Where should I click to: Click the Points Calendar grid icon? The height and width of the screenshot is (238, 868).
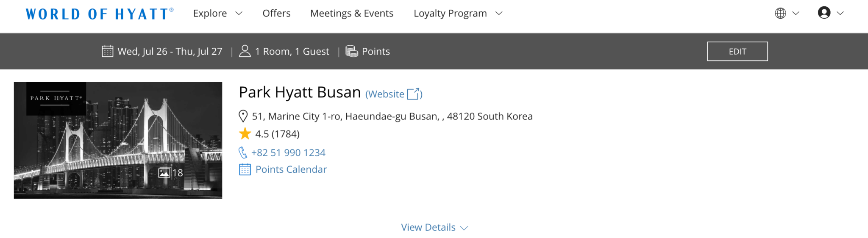[x=245, y=169]
